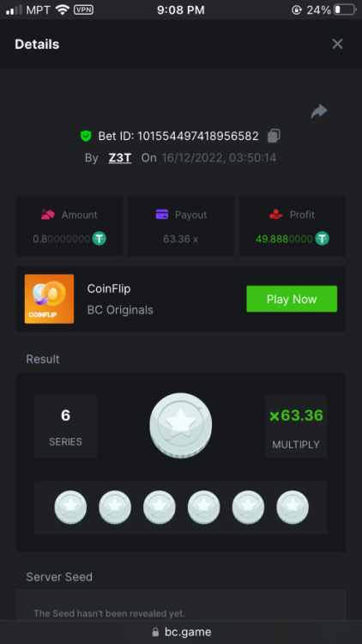The image size is (362, 644).
Task: Close the Details panel
Action: tap(337, 44)
